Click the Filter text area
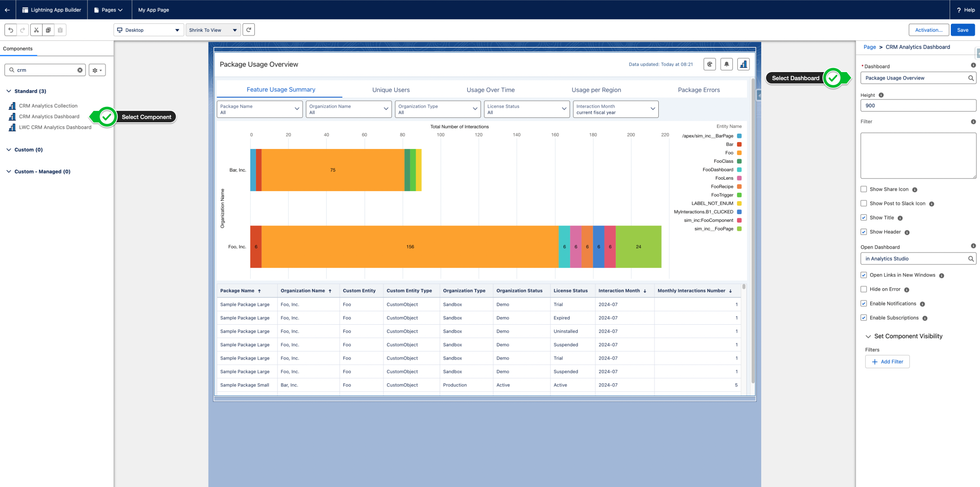 918,155
